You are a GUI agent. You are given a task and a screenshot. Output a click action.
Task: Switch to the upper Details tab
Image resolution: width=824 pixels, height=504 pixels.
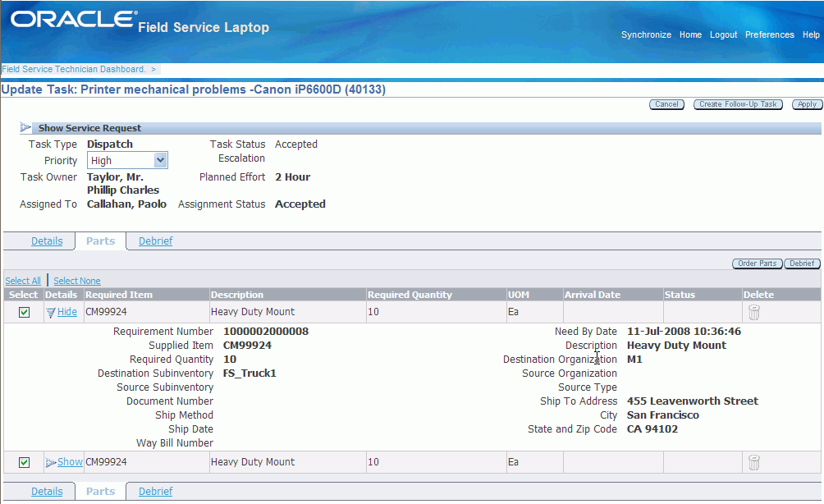[47, 241]
